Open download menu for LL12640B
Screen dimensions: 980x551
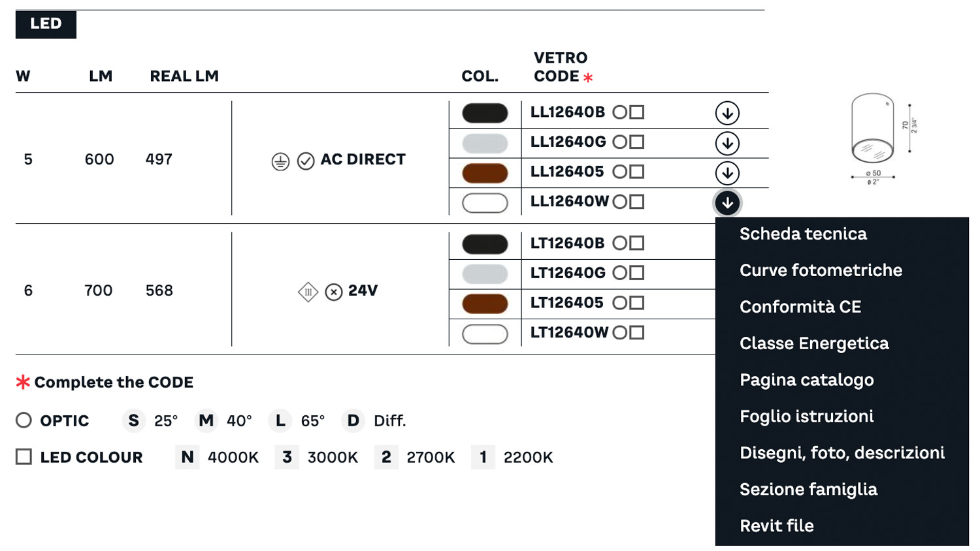(x=727, y=113)
